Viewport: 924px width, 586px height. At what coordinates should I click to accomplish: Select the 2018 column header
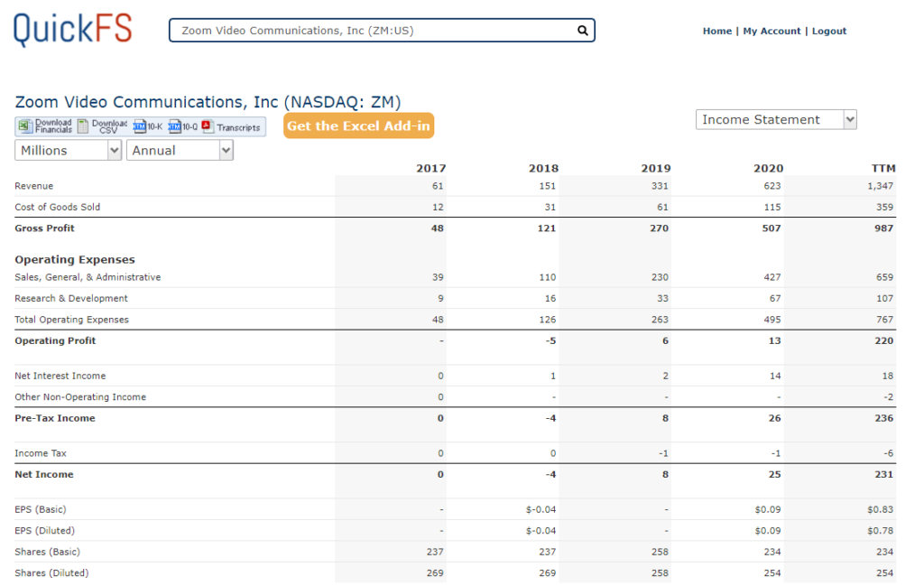pyautogui.click(x=543, y=169)
